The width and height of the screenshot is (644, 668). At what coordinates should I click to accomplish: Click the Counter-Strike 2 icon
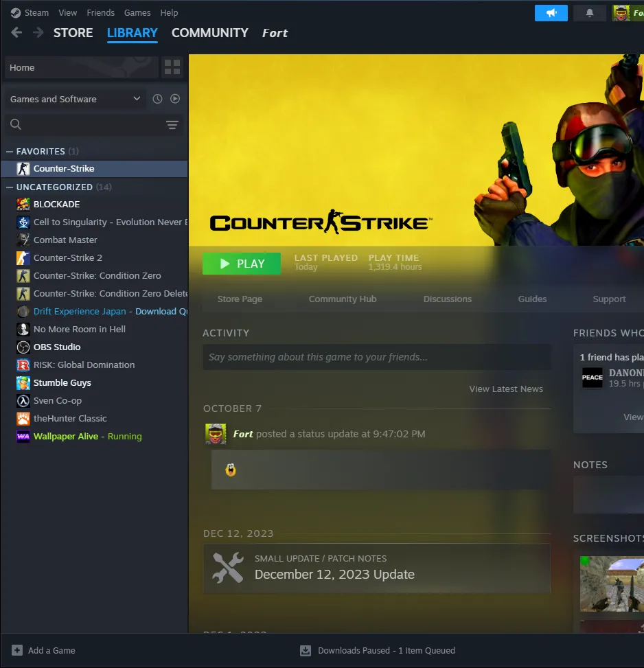pos(23,258)
